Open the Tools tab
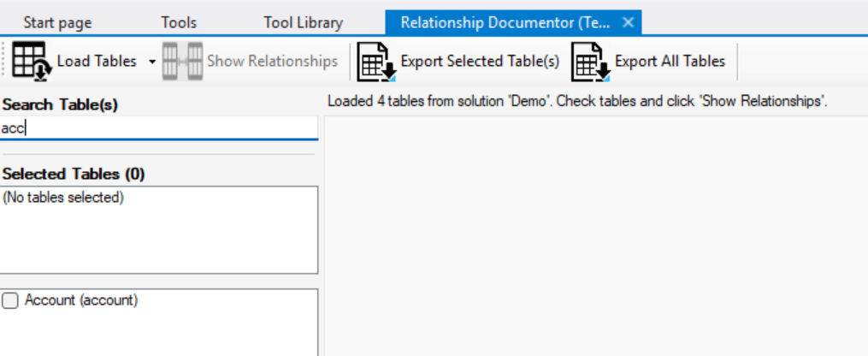This screenshot has width=868, height=356. 178,23
